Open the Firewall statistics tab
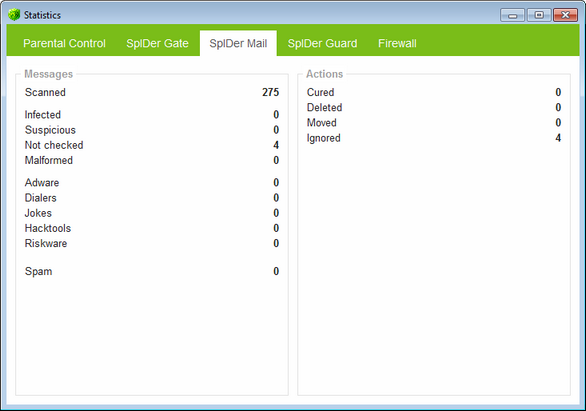586x411 pixels. tap(397, 43)
